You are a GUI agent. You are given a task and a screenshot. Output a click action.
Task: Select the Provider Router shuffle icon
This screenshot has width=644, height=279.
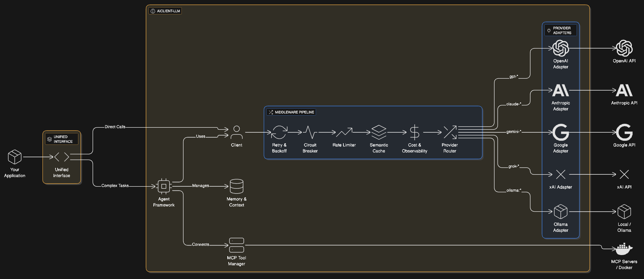[450, 132]
